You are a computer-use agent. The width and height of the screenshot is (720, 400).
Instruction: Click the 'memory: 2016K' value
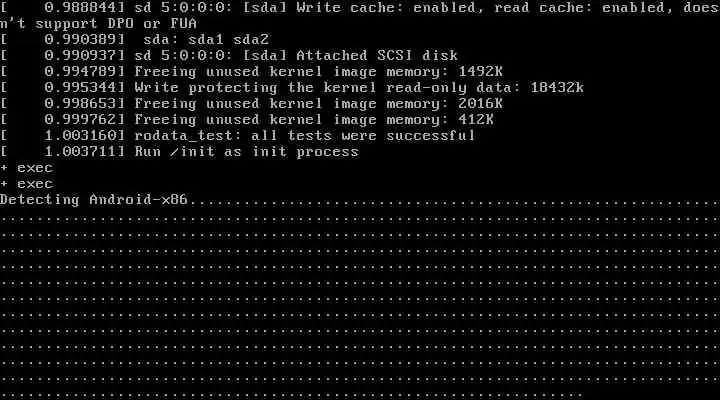pos(444,104)
